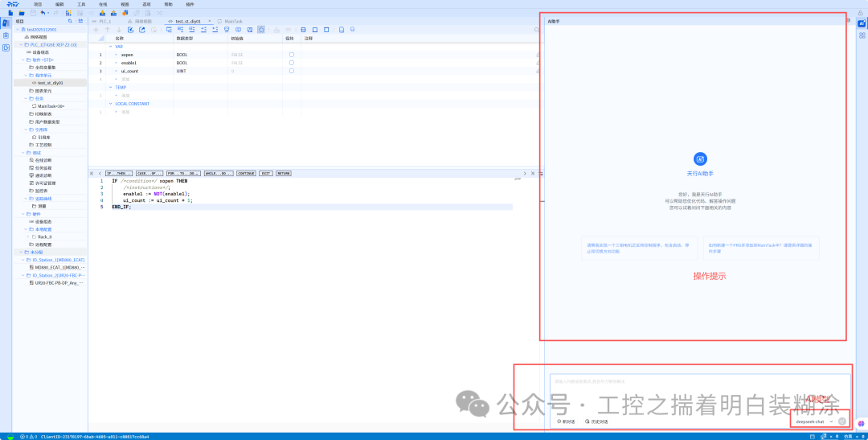Click the send message icon in the AI chat box
Screen dimensions: 868x440
tap(842, 421)
